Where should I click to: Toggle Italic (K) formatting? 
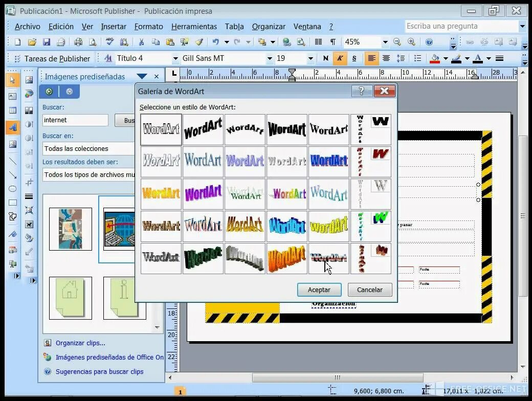tap(340, 58)
